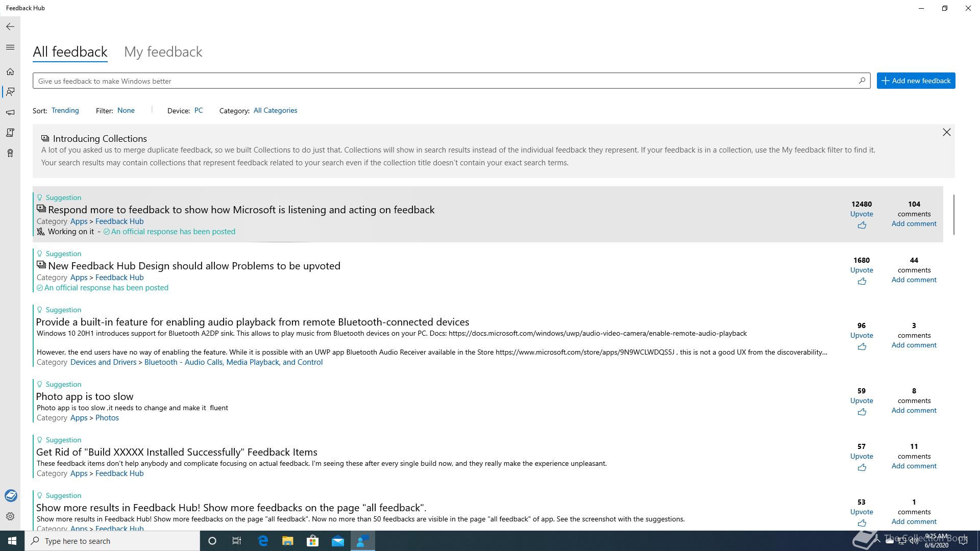
Task: Upvote Photo app is too slow
Action: coord(862,400)
